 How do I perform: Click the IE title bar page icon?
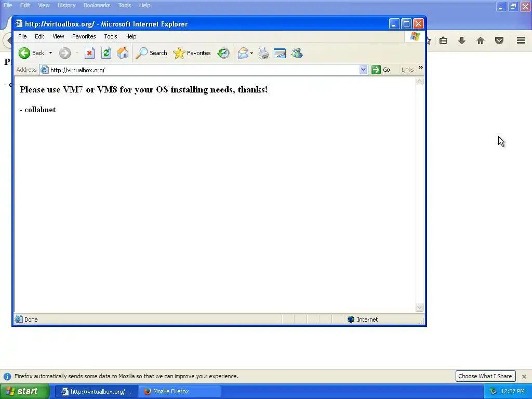(x=19, y=24)
